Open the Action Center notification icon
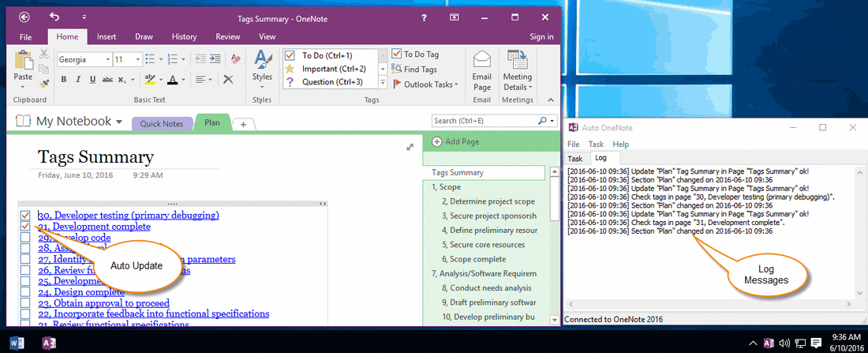 [x=816, y=343]
